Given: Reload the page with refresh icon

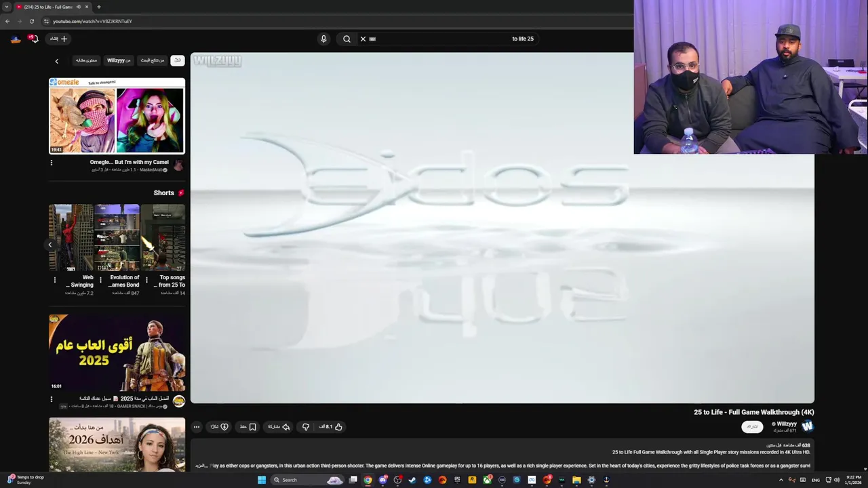Looking at the screenshot, I should pos(31,21).
